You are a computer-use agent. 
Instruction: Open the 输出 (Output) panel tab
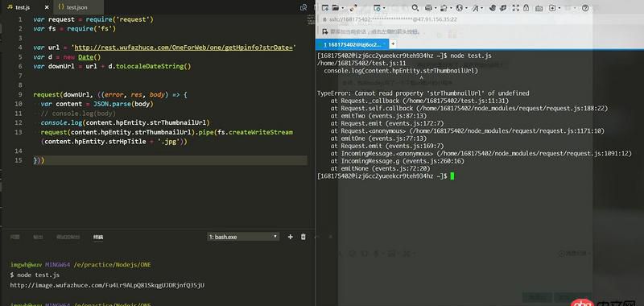(x=38, y=237)
